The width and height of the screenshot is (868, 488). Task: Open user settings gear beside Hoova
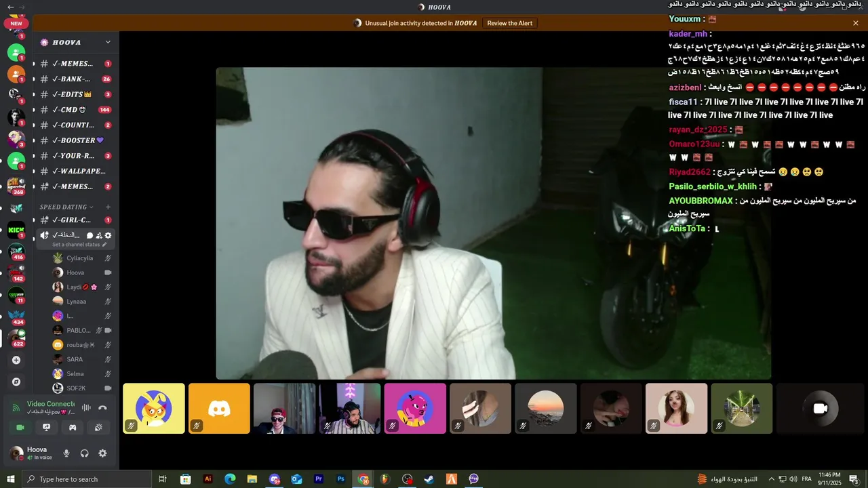coord(102,453)
